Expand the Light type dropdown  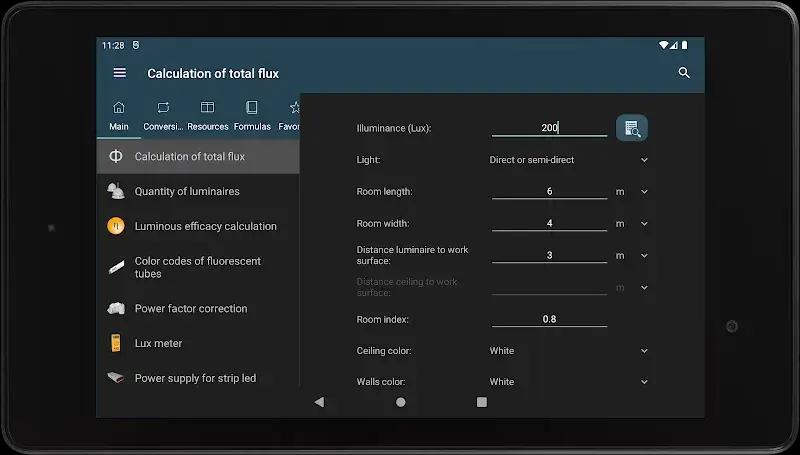coord(566,160)
